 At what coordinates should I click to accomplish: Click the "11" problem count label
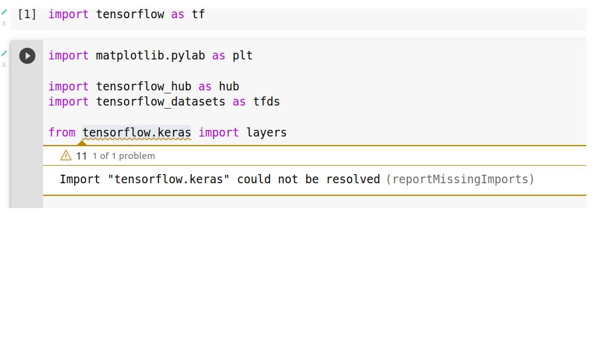[x=82, y=156]
